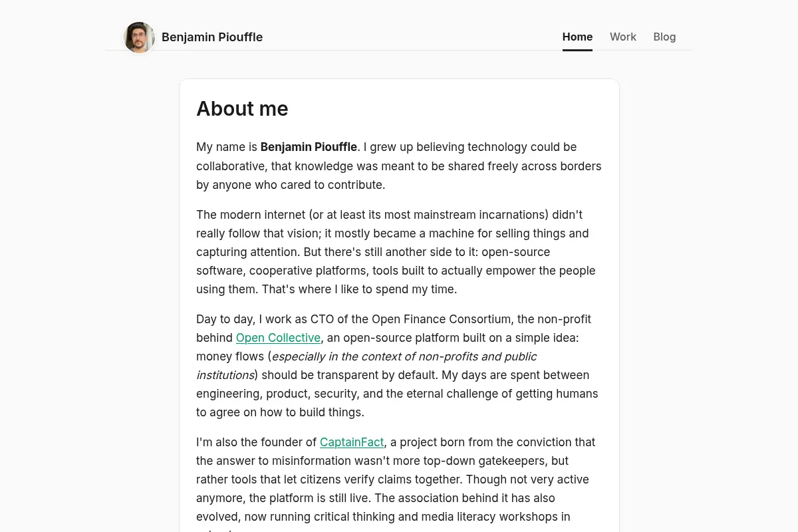Click the About me heading
Screen dimensions: 798x532
click(242, 108)
